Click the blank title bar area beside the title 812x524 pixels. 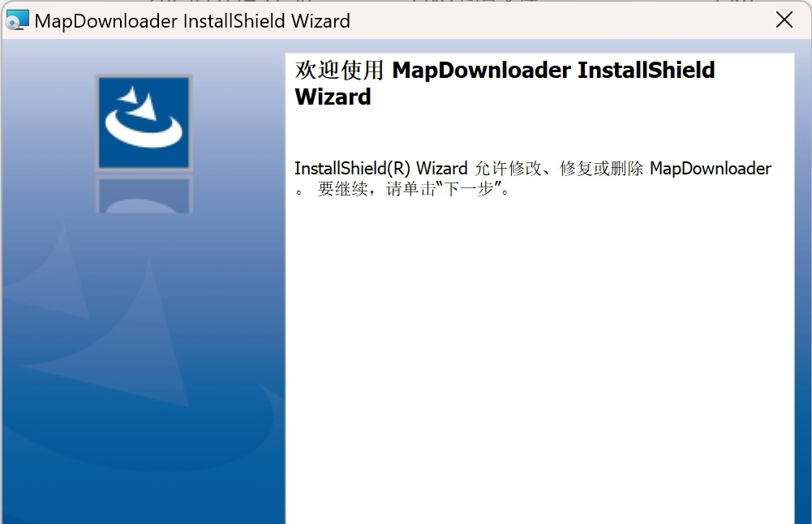coord(559,21)
